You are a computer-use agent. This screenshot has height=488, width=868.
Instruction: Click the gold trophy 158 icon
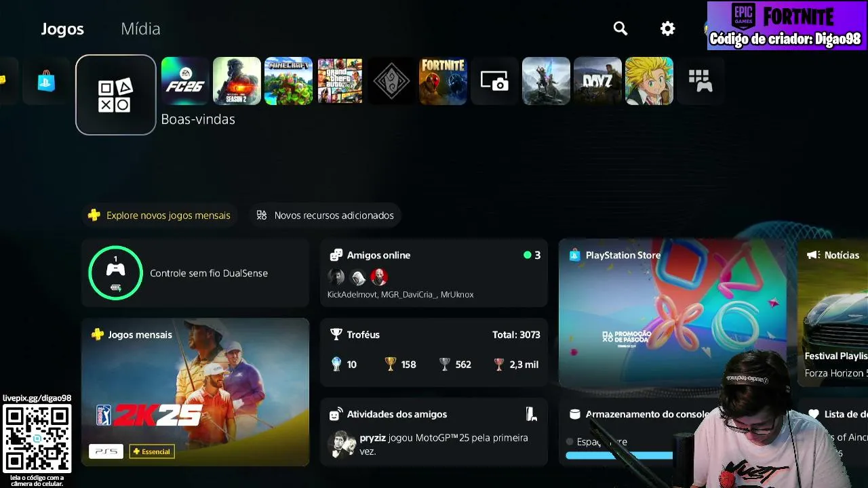390,364
